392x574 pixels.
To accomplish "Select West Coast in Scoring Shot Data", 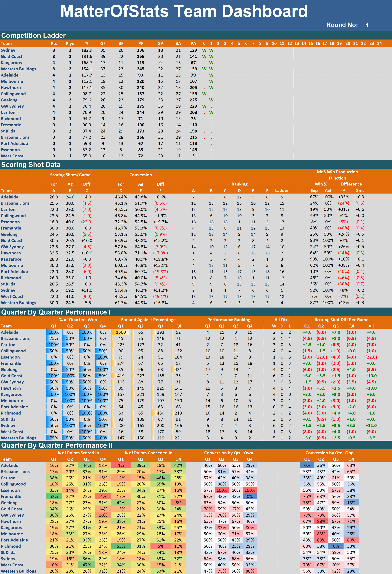I will pyautogui.click(x=12, y=296).
